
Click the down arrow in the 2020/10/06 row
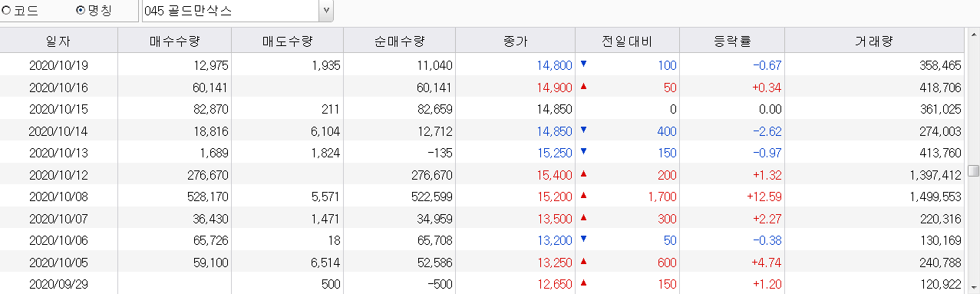point(583,238)
